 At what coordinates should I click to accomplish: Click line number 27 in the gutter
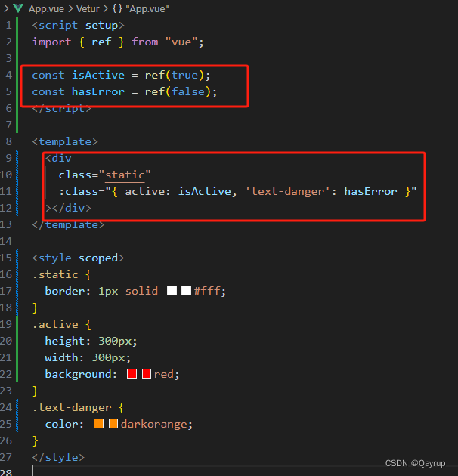[x=6, y=457]
